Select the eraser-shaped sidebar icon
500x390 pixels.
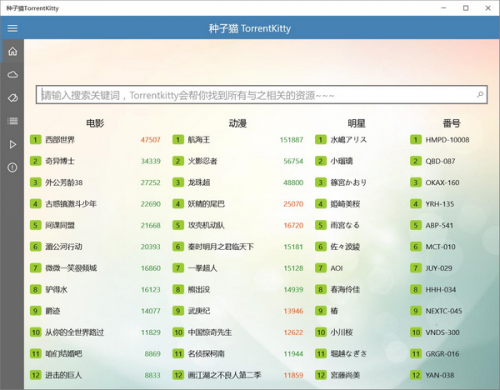[12, 98]
